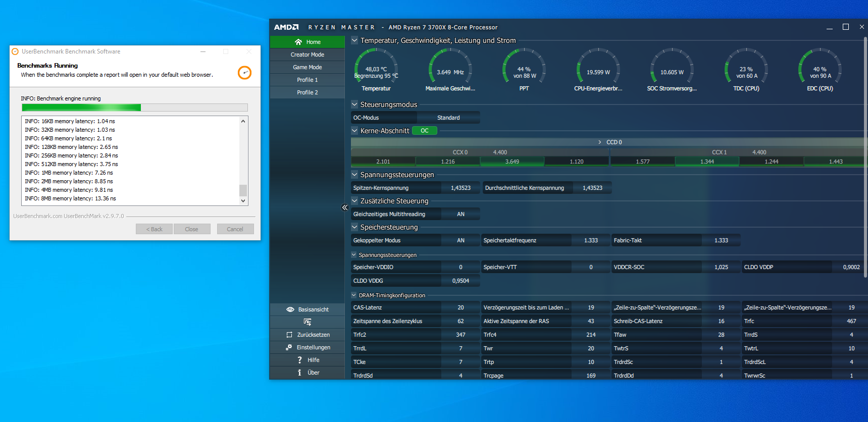Click the OC-Modus Standard value field
Screen dimensions: 868x422
coord(448,118)
